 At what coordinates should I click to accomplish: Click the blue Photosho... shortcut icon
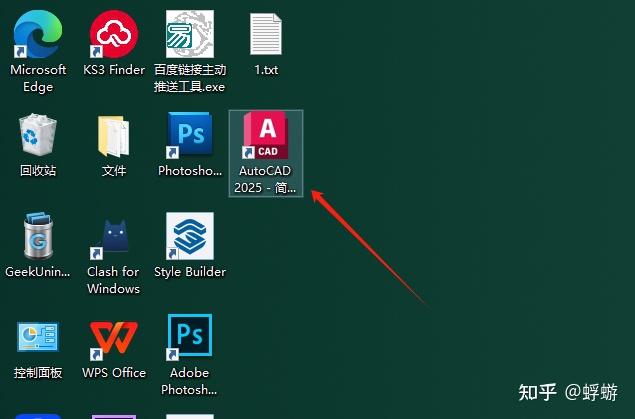[x=190, y=135]
